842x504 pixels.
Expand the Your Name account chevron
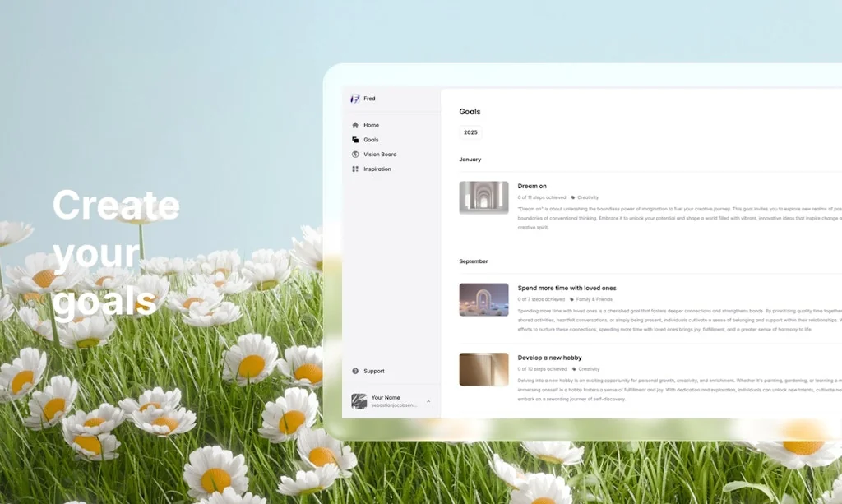pyautogui.click(x=428, y=401)
